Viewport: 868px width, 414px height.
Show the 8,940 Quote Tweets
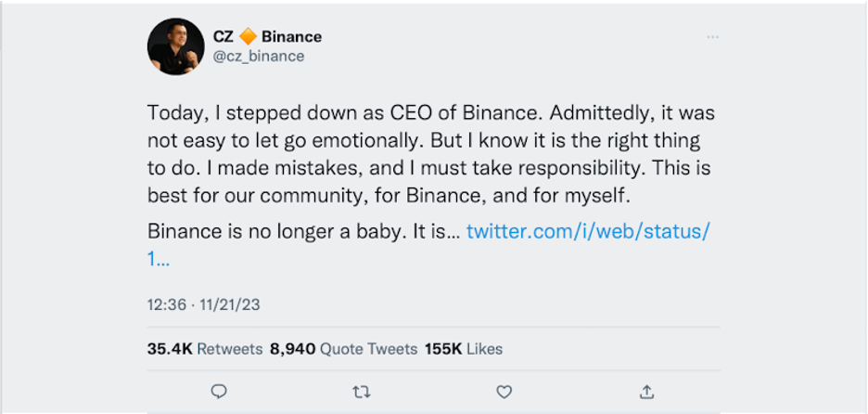point(343,349)
